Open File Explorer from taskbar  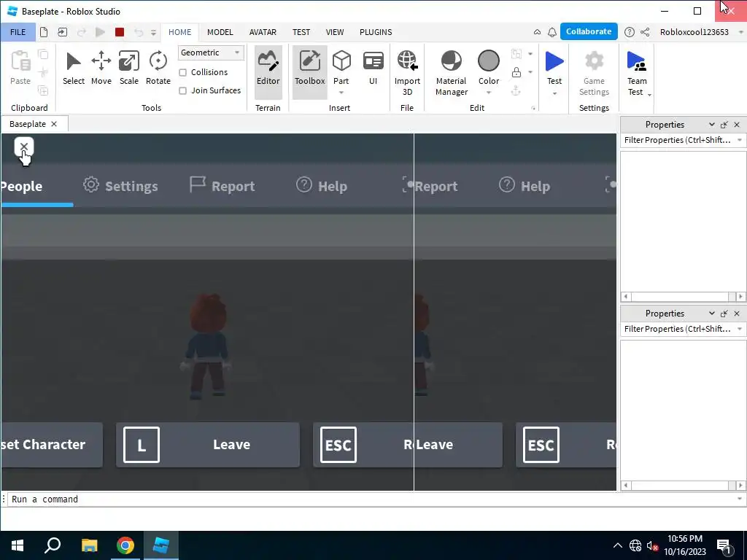tap(89, 545)
